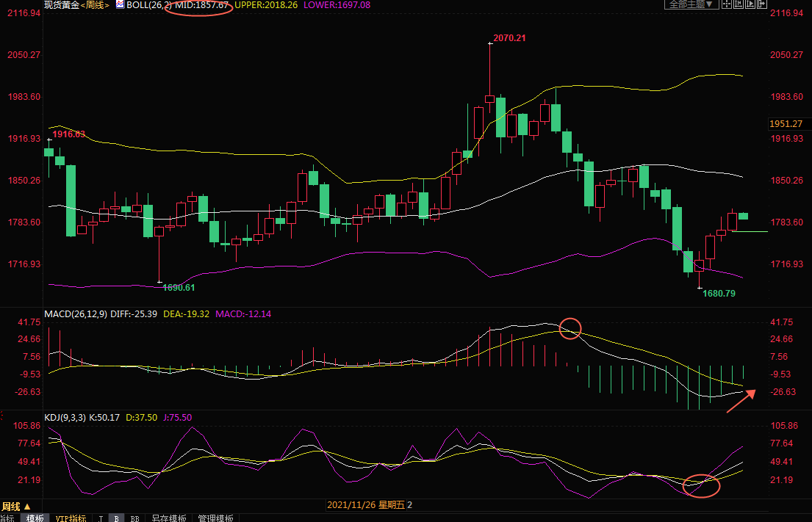Toggle the T mode button
The image size is (812, 522).
pos(101,518)
